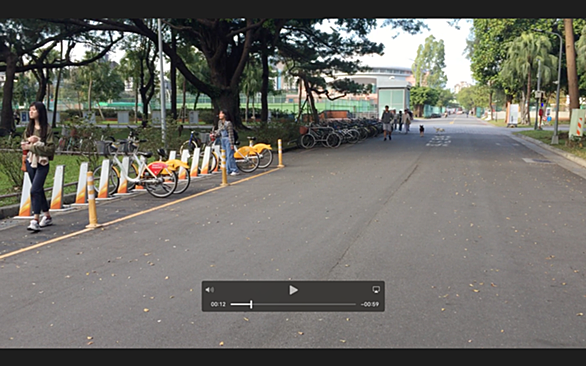The image size is (586, 366).
Task: Click the play button in video controls
Action: [x=293, y=290]
